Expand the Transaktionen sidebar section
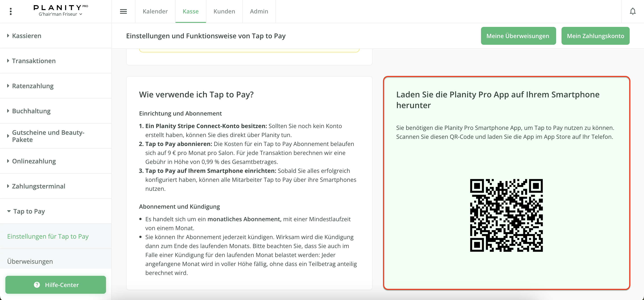This screenshot has width=644, height=300. click(x=34, y=61)
